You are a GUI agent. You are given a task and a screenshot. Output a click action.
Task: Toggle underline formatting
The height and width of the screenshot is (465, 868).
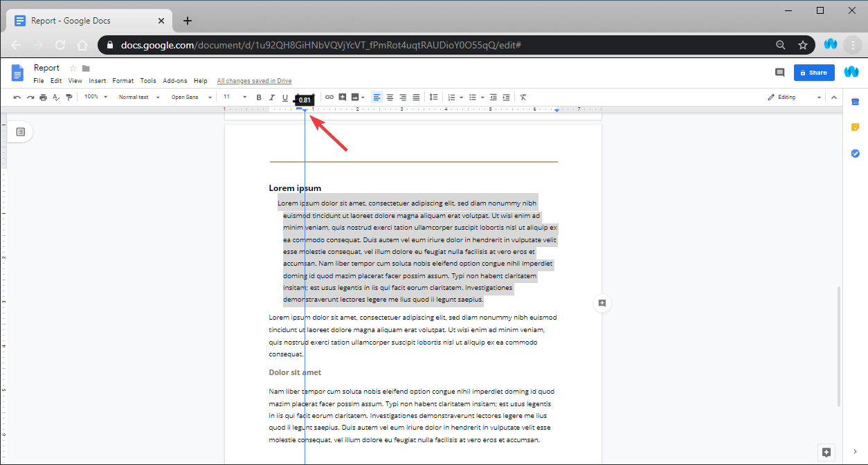click(284, 97)
